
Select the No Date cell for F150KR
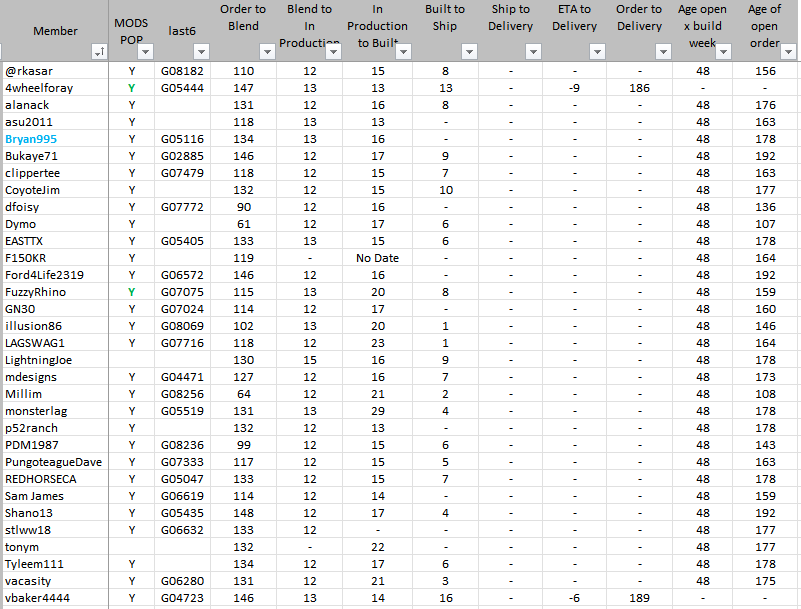376,258
